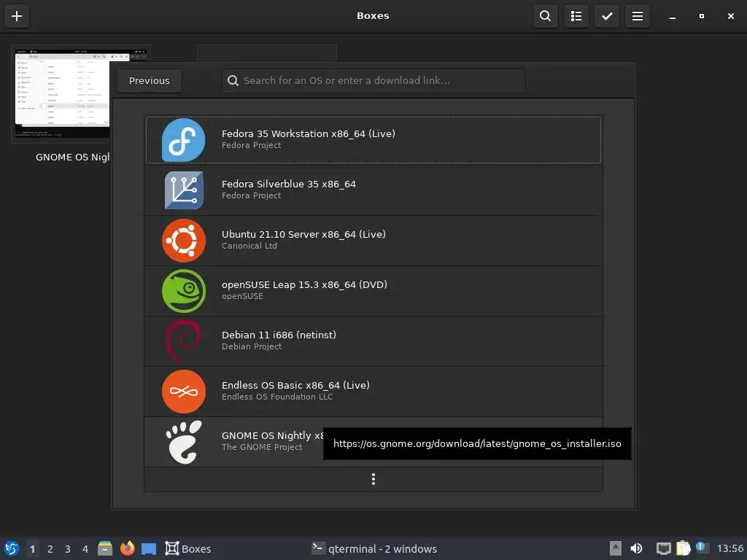This screenshot has height=560, width=747.
Task: Click the GNOME foot logo icon
Action: 183,442
